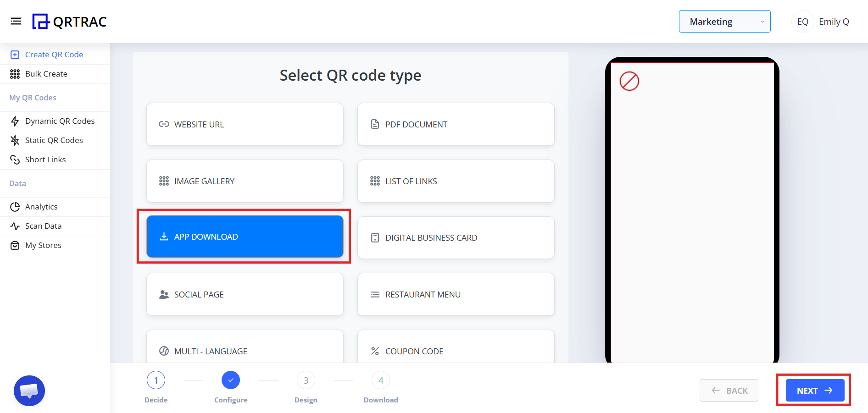Click the QRTRAC logo icon
The image size is (868, 413).
(x=41, y=21)
